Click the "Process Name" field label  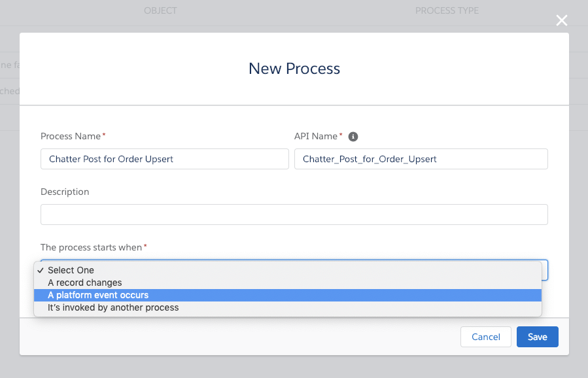tap(71, 136)
